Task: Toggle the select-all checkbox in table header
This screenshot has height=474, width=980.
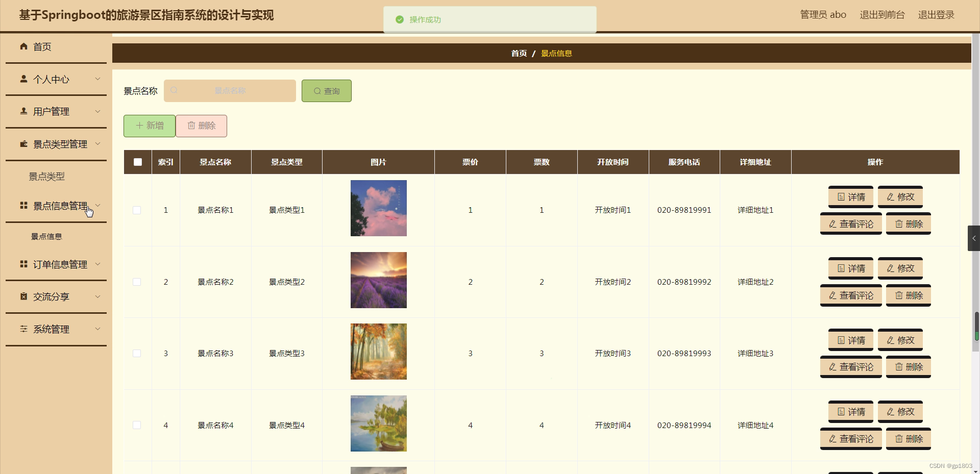Action: [x=137, y=162]
